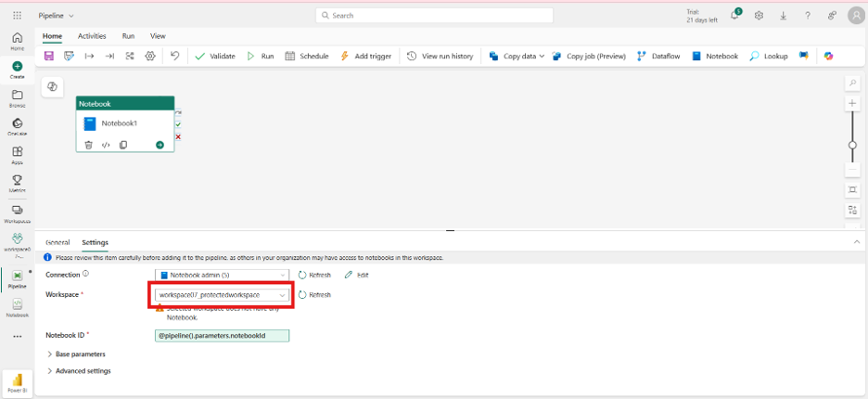The width and height of the screenshot is (868, 399).
Task: Open Fabric settings gear in header
Action: [x=759, y=16]
